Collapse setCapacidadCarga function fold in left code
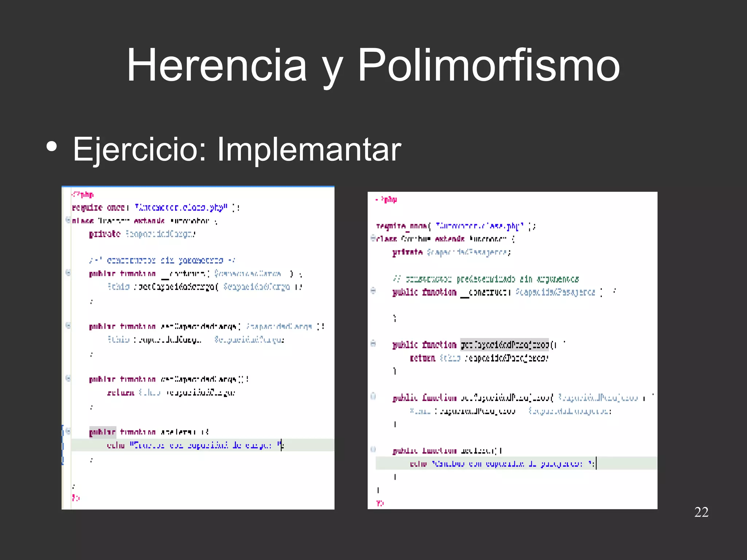Screen dimensions: 747x560 pyautogui.click(x=68, y=325)
